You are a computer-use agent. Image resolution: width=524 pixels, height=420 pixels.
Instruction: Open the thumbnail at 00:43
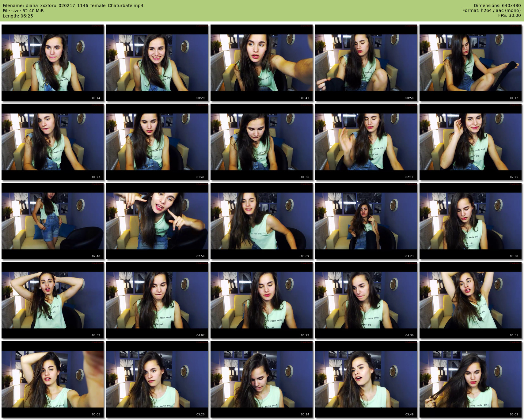(x=262, y=63)
